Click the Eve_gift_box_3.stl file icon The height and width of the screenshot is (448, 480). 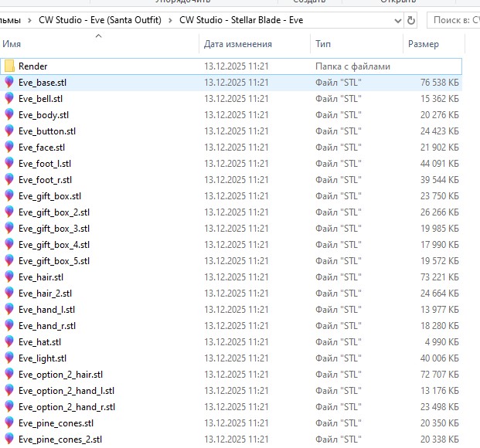(x=9, y=229)
